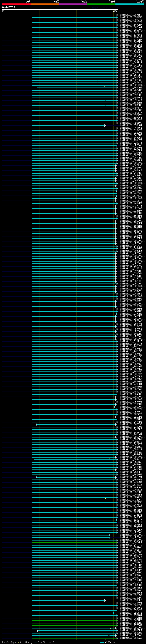Click the 624 query length label
This screenshot has width=146, height=644.
(x=115, y=11)
